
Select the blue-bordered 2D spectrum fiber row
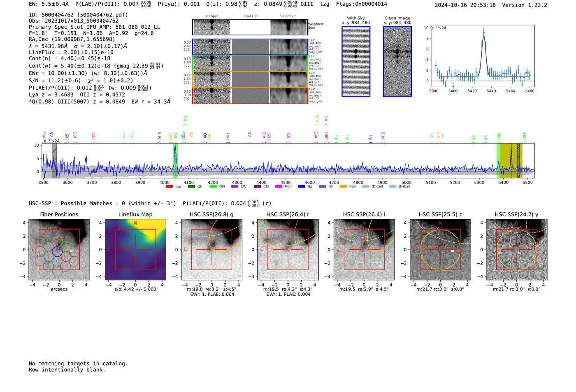250,47
